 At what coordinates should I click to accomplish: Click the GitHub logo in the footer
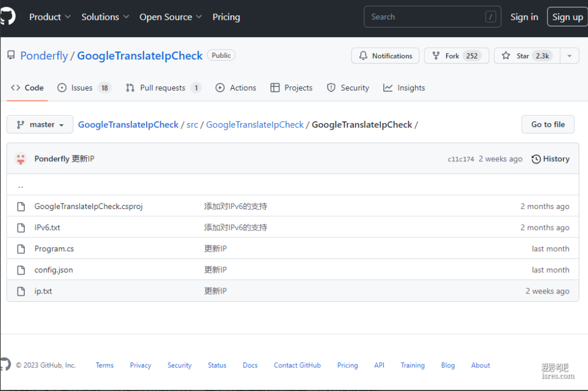pyautogui.click(x=5, y=365)
